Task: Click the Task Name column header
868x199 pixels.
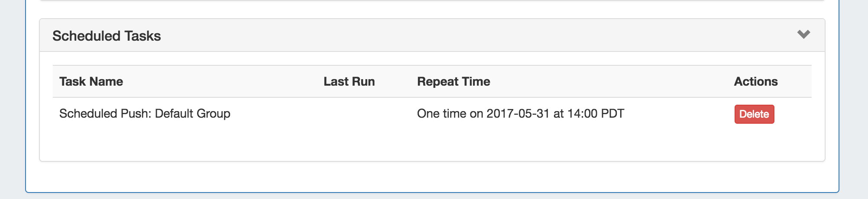Action: click(x=91, y=82)
